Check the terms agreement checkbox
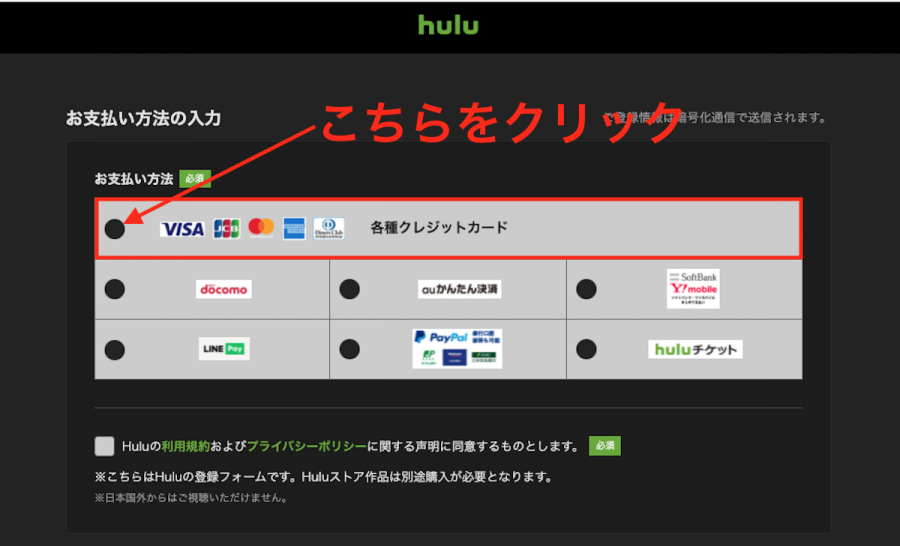The height and width of the screenshot is (546, 900). click(x=104, y=446)
